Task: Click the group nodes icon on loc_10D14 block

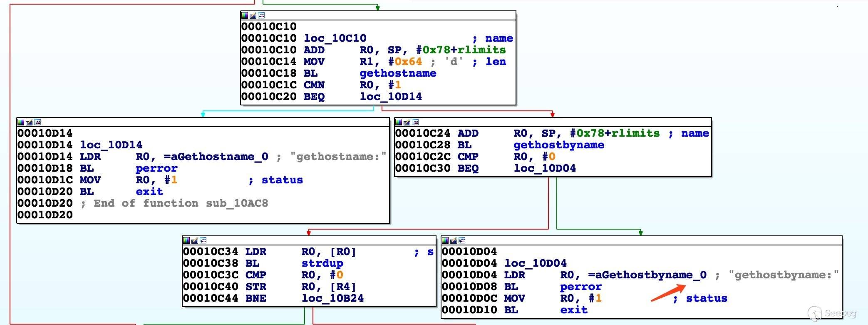Action: tap(37, 122)
